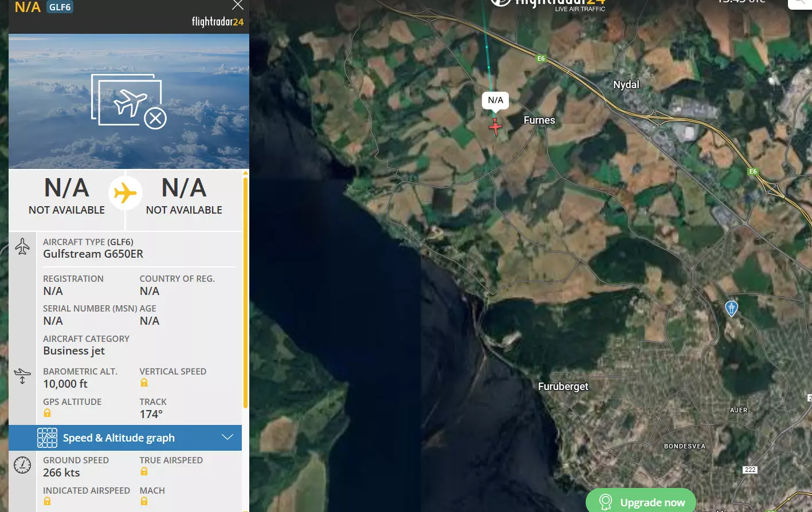Select the Business jet category text

click(74, 350)
